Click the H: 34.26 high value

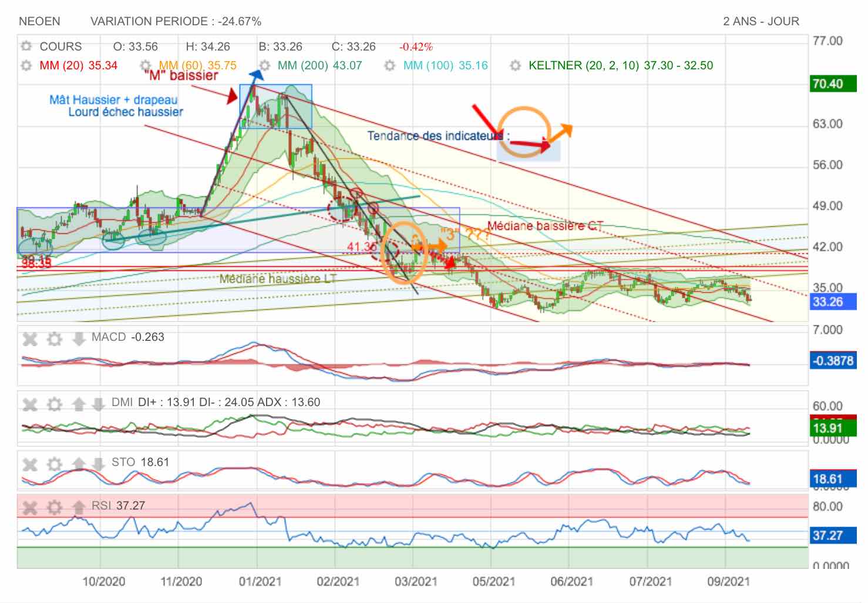[x=208, y=46]
